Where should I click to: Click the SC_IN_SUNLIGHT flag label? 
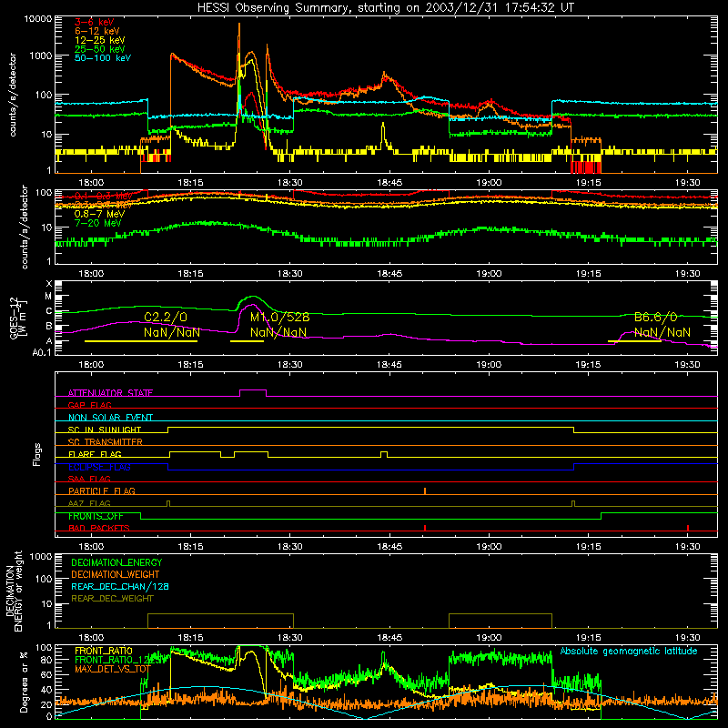pyautogui.click(x=105, y=430)
